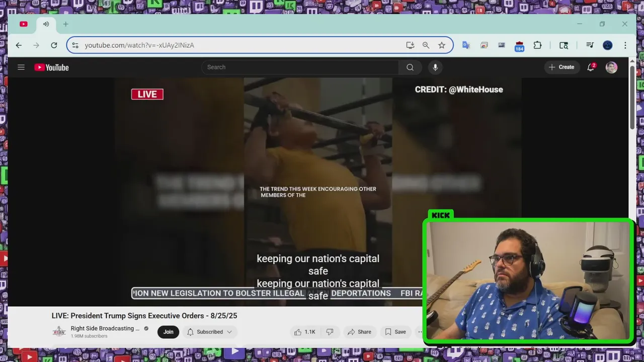Open a new browser tab
The height and width of the screenshot is (362, 644).
coord(65,24)
